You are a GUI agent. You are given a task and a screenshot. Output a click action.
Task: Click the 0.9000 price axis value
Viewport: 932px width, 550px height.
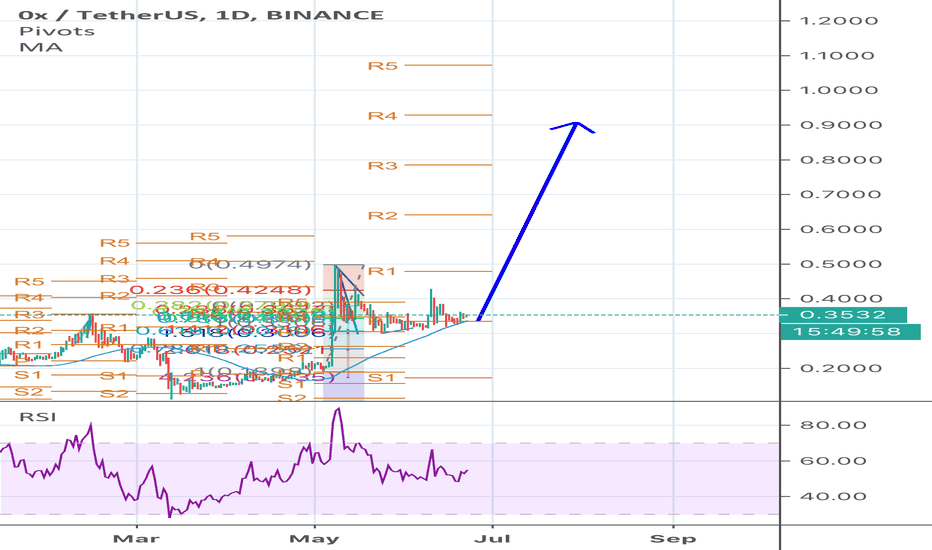(x=840, y=125)
